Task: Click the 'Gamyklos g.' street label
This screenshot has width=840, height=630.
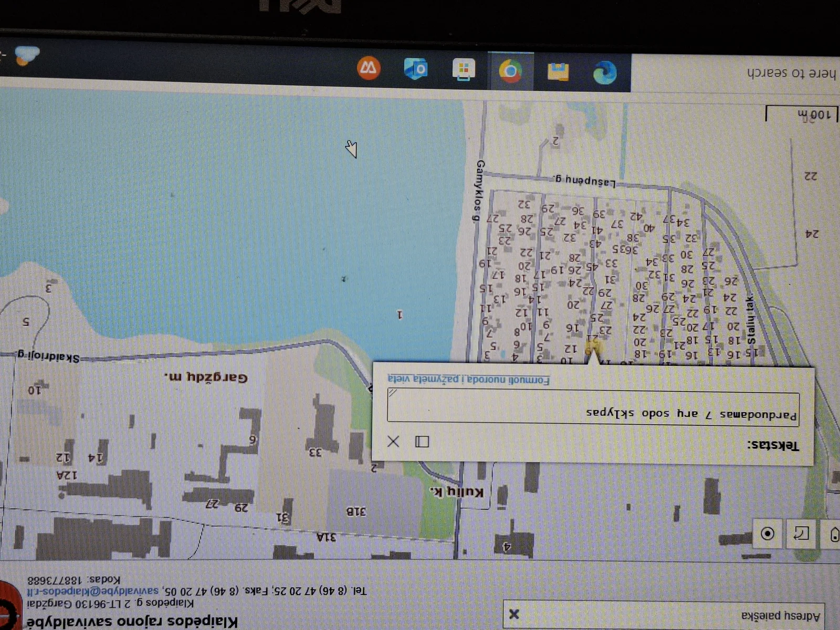Action: 479,190
